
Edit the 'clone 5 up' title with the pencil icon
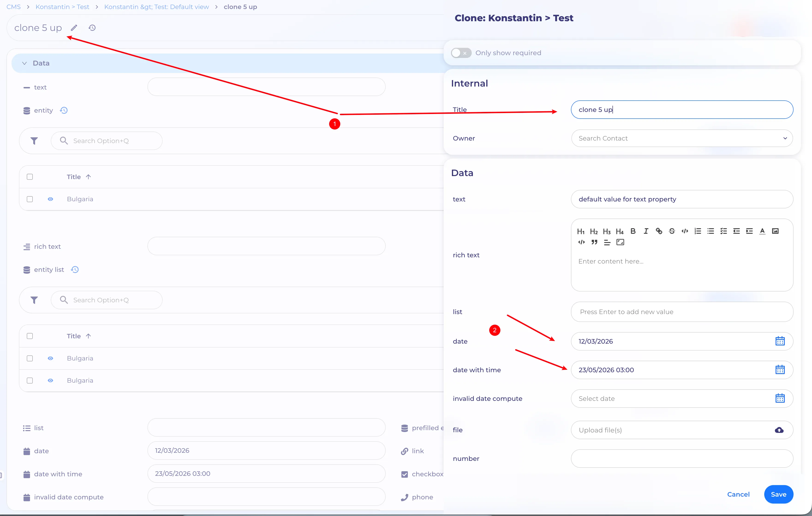point(74,28)
